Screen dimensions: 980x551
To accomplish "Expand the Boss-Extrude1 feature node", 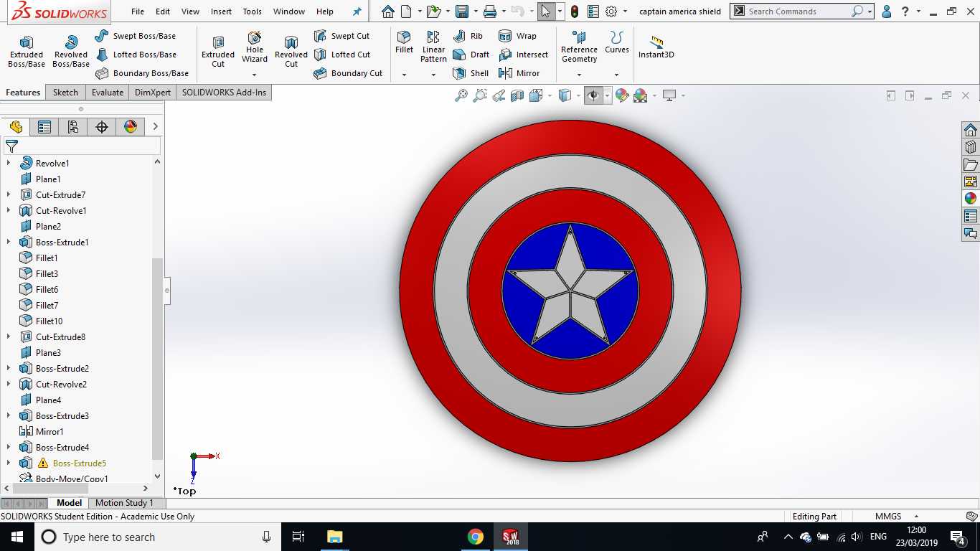I will tap(9, 242).
